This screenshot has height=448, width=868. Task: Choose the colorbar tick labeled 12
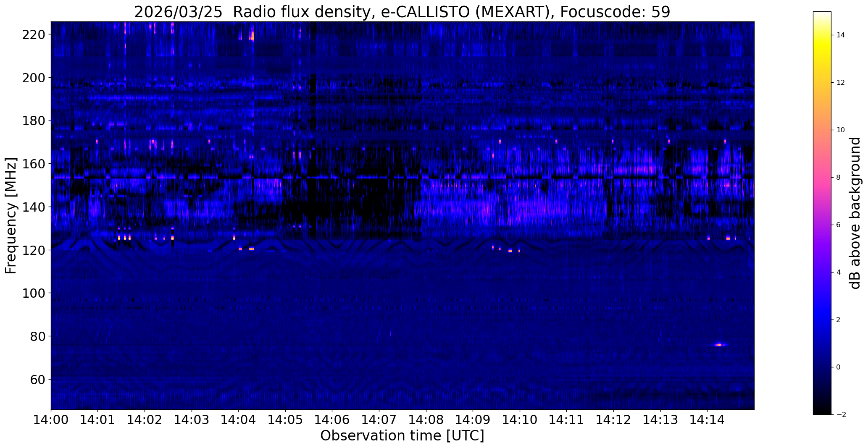(x=841, y=83)
